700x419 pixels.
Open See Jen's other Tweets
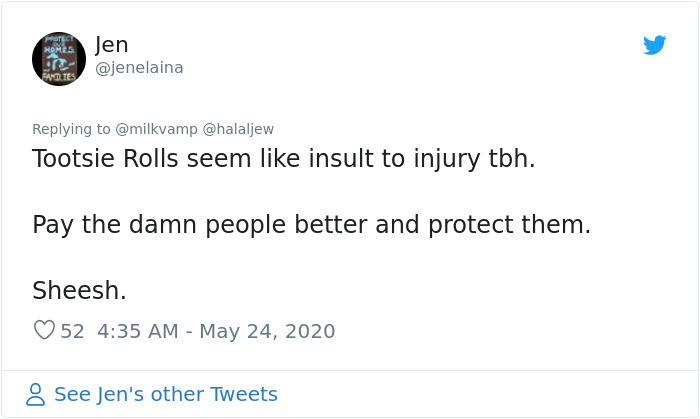[x=165, y=395]
